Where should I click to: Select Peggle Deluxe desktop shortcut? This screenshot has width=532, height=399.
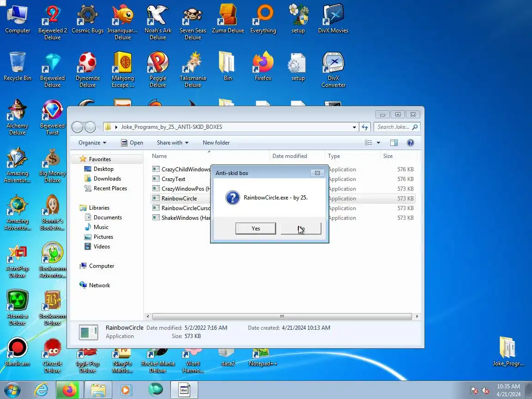pyautogui.click(x=158, y=70)
